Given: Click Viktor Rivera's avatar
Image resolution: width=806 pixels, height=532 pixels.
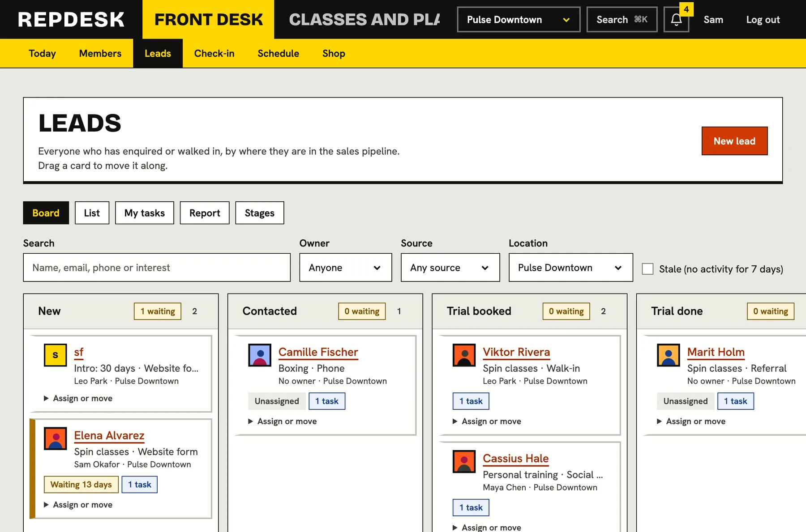Looking at the screenshot, I should pyautogui.click(x=464, y=355).
